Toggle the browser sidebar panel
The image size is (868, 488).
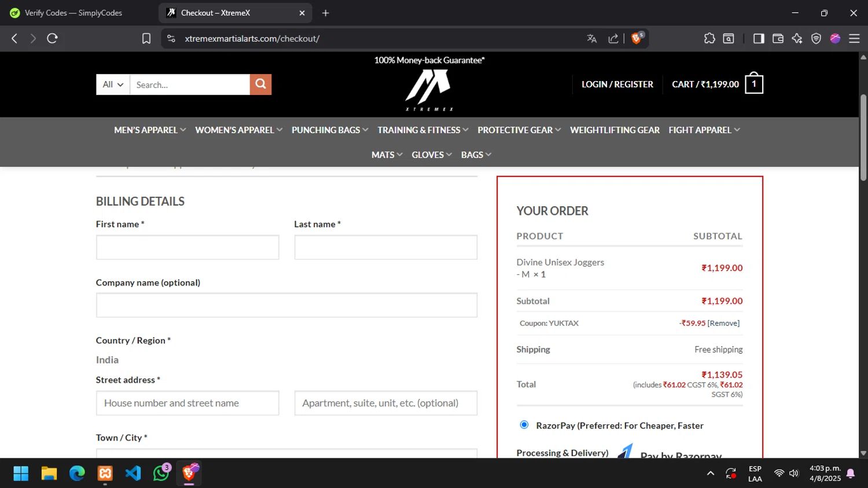click(x=759, y=38)
